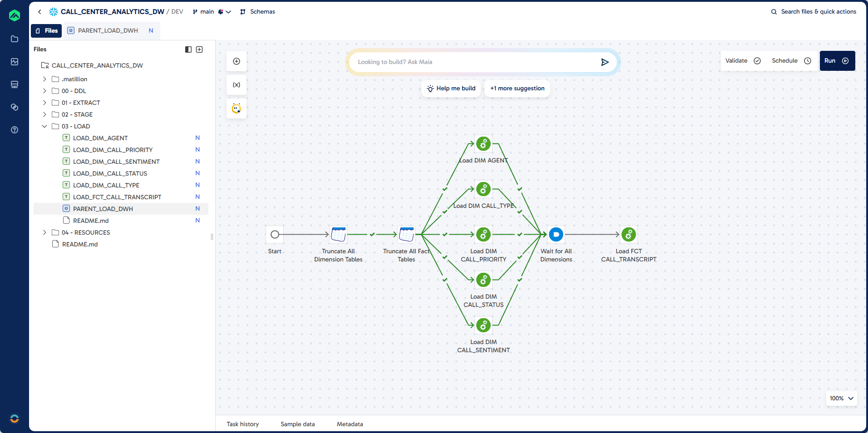868x433 pixels.
Task: Select the Wait for All Dimensions node
Action: [556, 235]
